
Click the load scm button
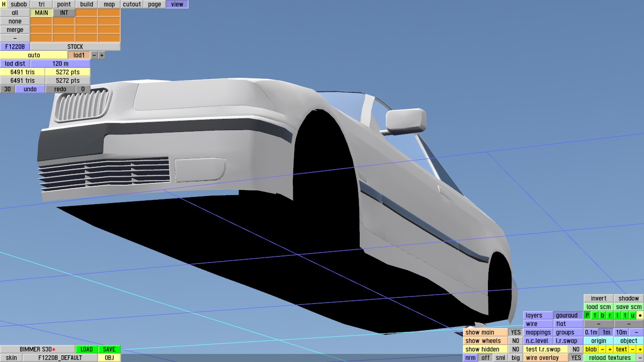tap(599, 307)
